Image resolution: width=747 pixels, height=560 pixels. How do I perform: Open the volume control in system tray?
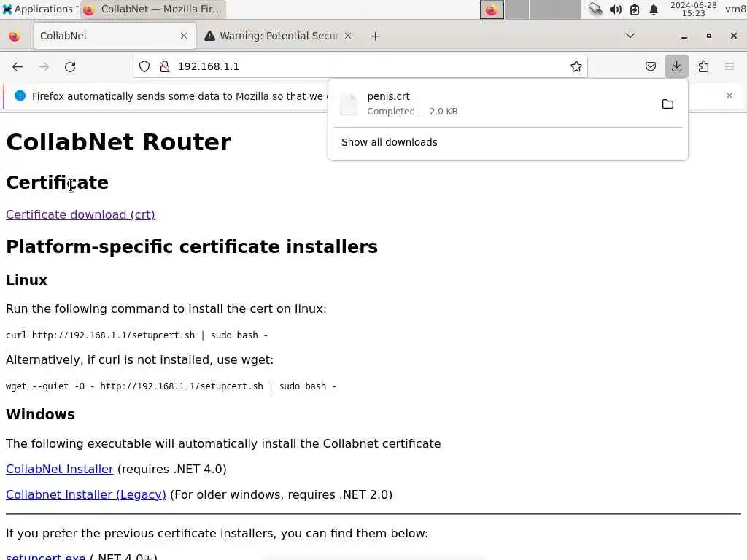click(615, 9)
